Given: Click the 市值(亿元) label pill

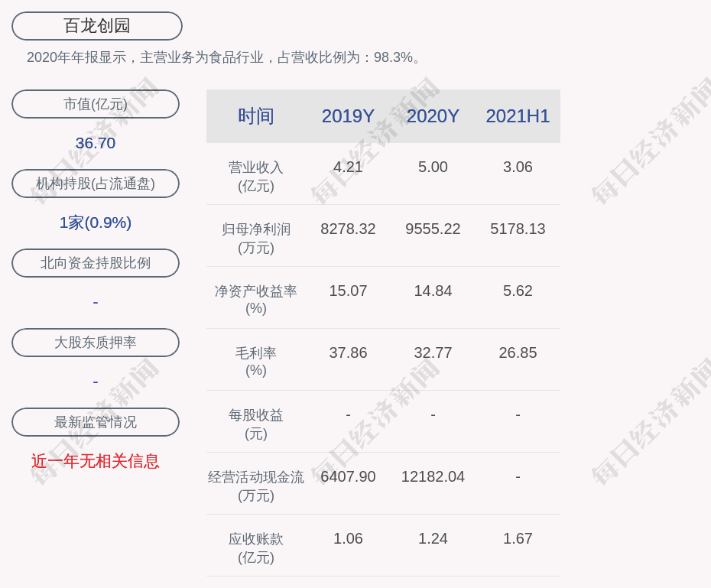Looking at the screenshot, I should click(96, 104).
